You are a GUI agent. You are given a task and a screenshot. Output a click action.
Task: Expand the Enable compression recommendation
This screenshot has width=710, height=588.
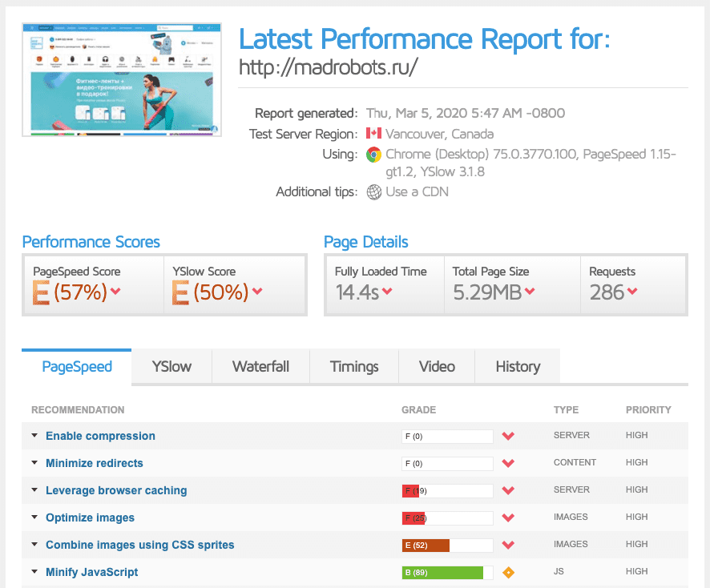(x=34, y=436)
